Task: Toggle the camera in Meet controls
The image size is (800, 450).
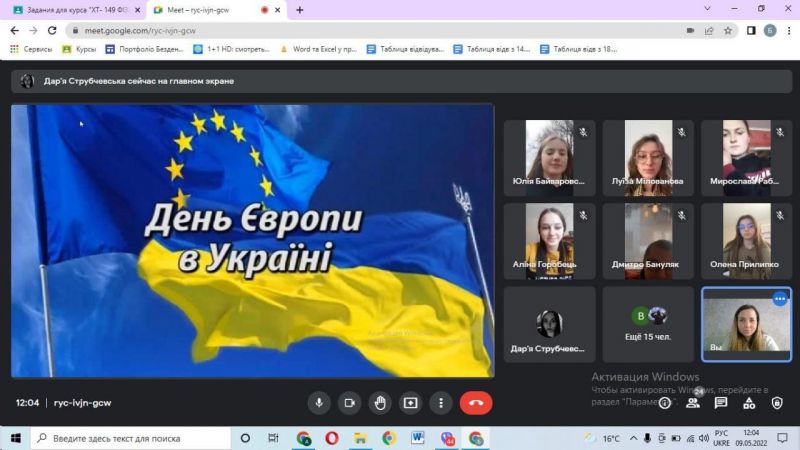Action: pos(349,403)
